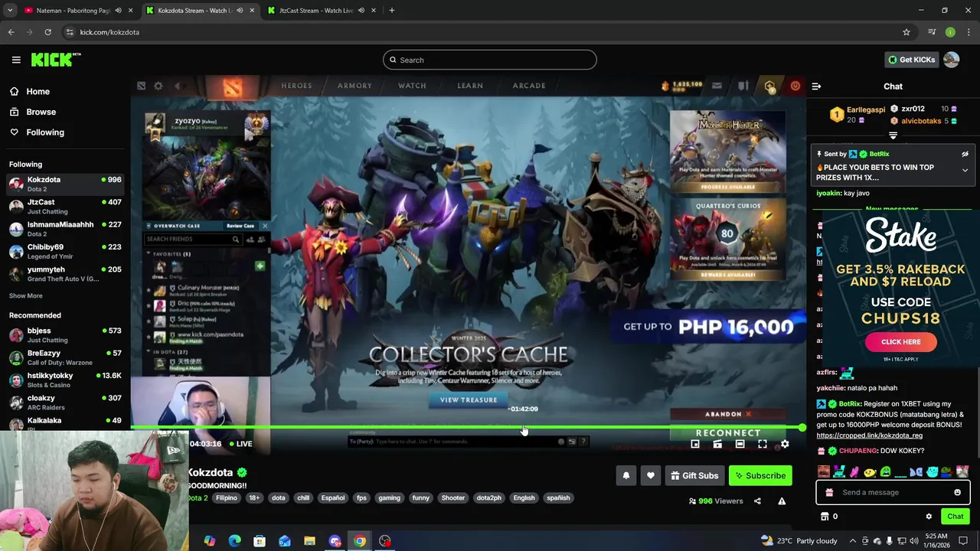Hide the pinned BotRix message
Image resolution: width=980 pixels, height=551 pixels.
pos(965,154)
